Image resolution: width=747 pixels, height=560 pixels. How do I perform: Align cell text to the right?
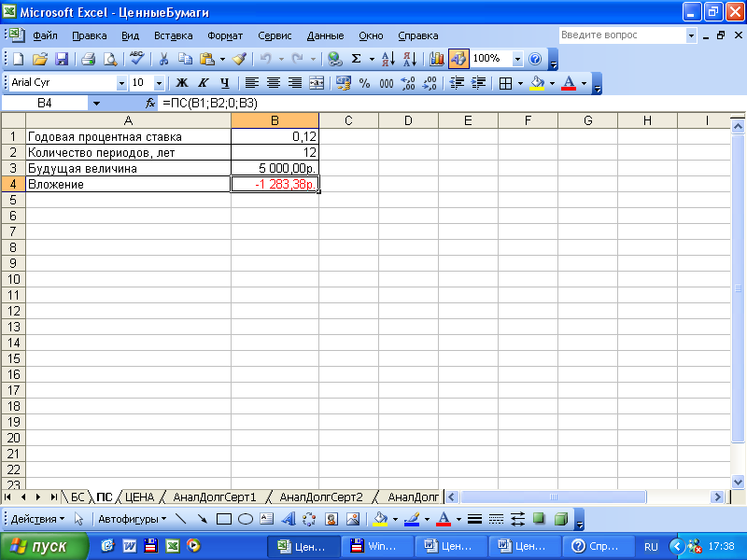(x=295, y=83)
